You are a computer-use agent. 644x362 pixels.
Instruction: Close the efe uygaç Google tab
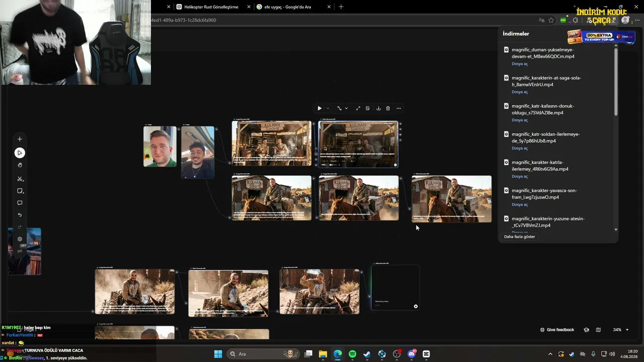pyautogui.click(x=329, y=7)
